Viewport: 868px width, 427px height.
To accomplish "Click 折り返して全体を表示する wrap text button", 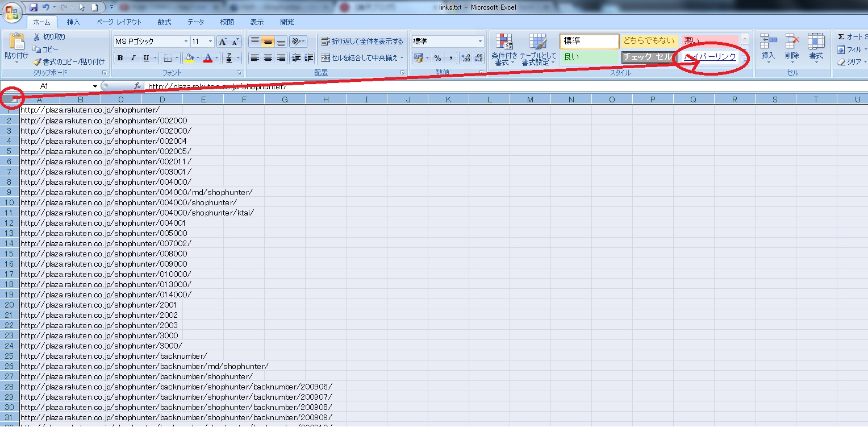I will click(x=362, y=42).
